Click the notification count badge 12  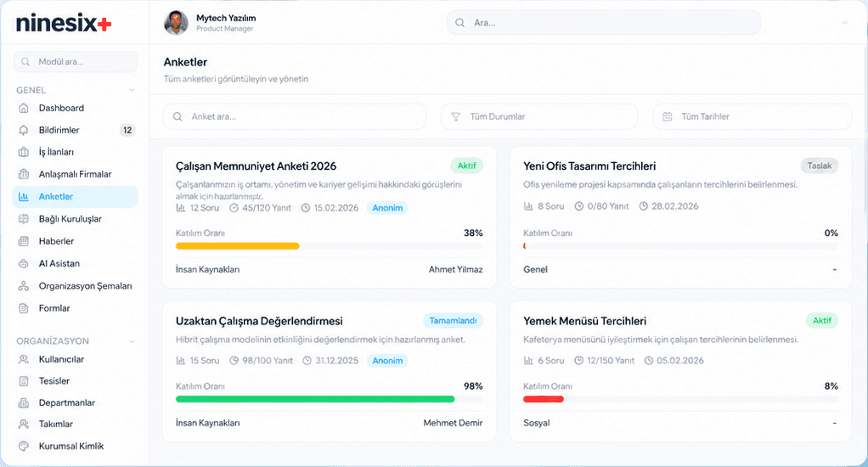tap(127, 130)
